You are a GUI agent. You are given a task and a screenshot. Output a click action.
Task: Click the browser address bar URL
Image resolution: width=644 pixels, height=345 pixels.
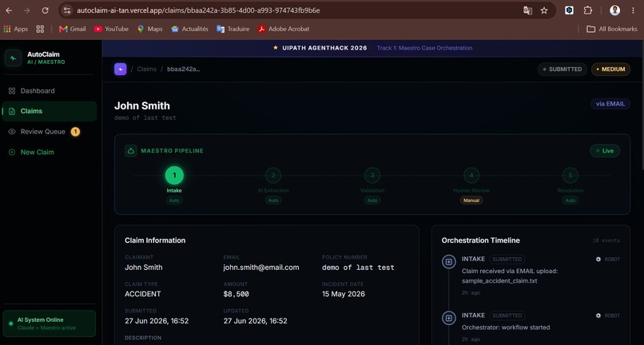click(x=198, y=10)
